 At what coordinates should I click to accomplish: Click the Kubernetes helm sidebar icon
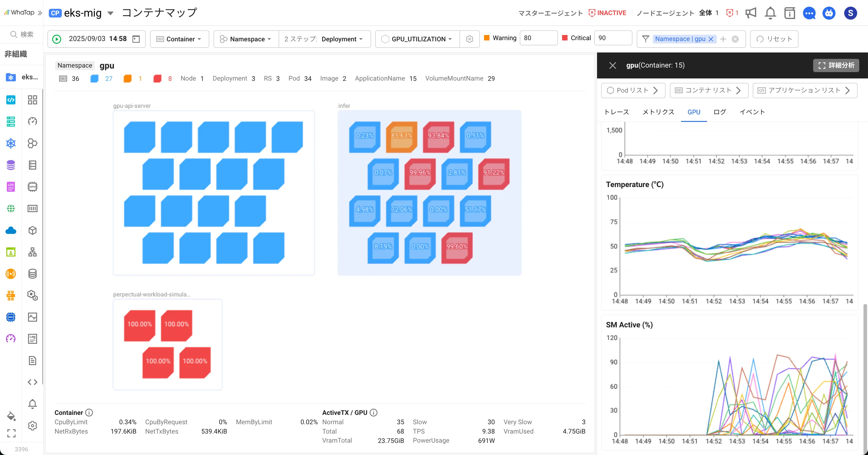(11, 143)
